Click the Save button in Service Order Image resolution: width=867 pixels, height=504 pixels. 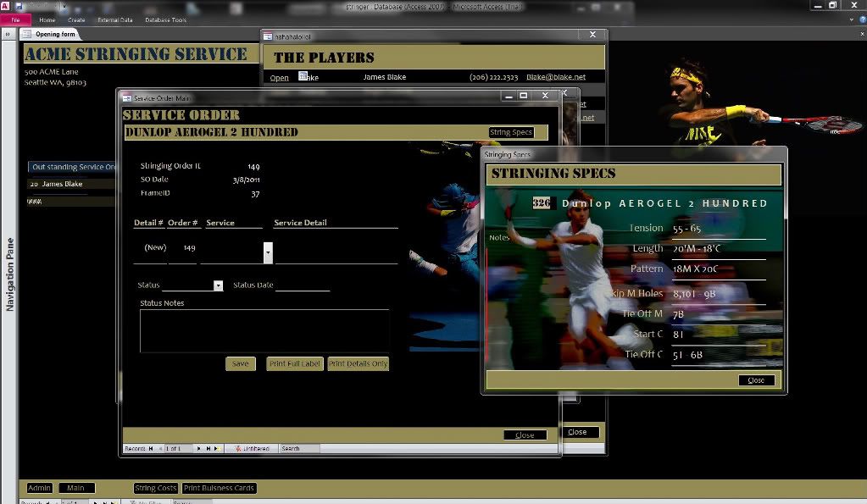point(241,363)
